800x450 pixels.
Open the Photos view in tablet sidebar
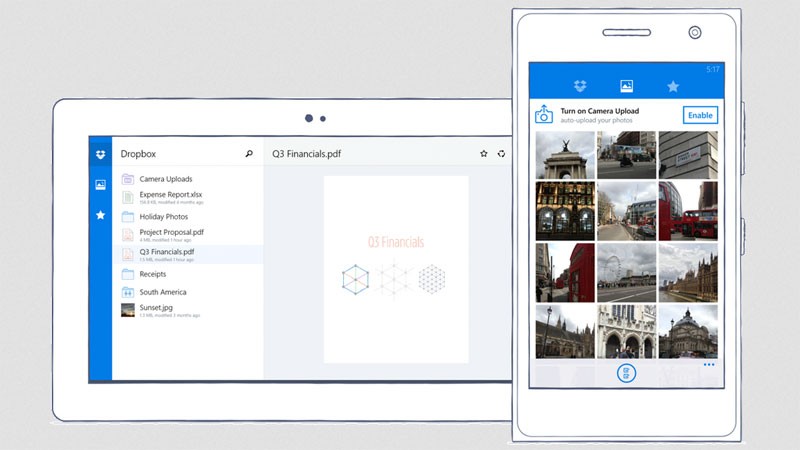pos(100,185)
